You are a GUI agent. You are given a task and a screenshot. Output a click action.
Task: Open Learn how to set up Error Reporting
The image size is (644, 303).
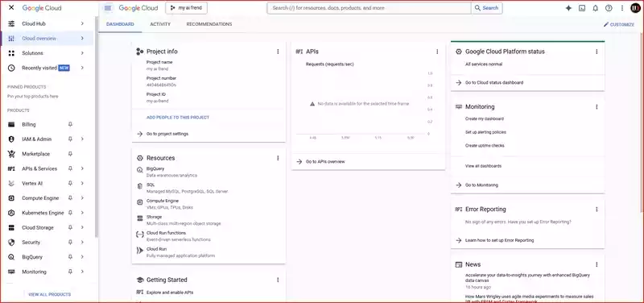499,240
